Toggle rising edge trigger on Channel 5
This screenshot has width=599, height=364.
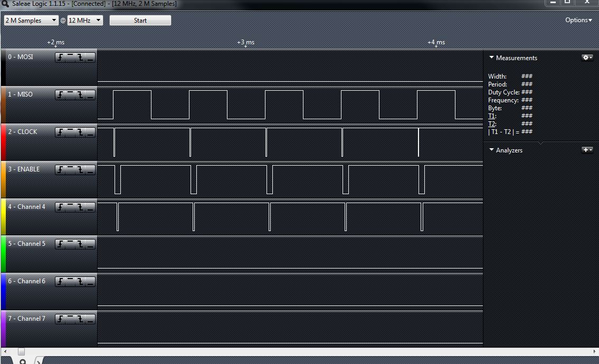pyautogui.click(x=60, y=244)
